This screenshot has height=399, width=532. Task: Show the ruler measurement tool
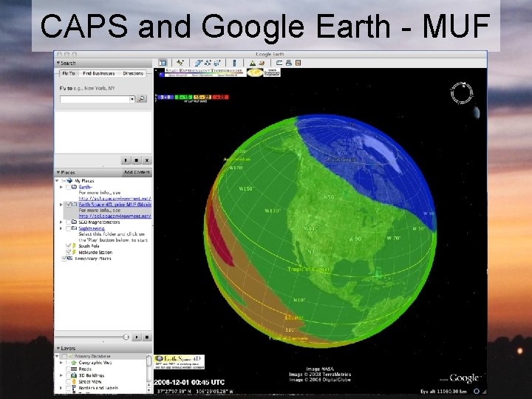coord(234,63)
